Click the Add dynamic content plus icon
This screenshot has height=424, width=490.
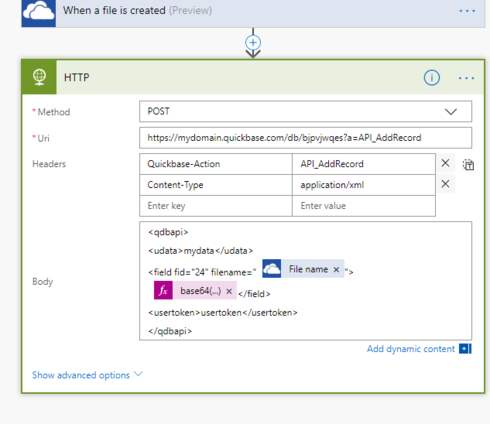tap(465, 349)
